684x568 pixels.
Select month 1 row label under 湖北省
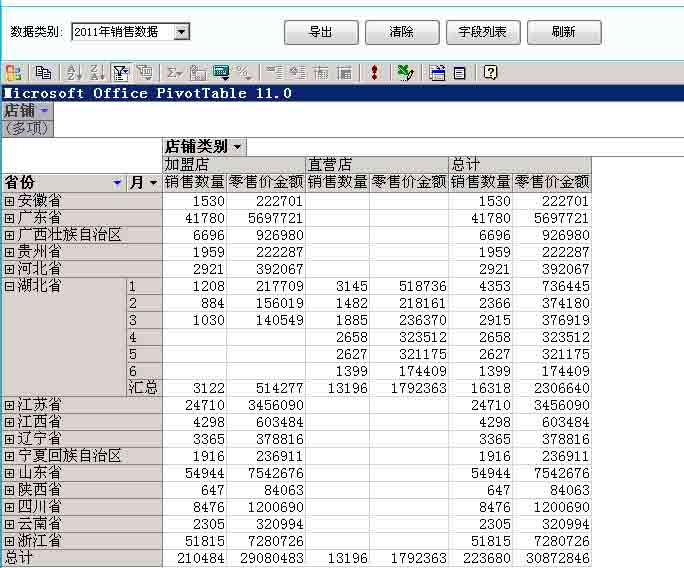click(x=144, y=286)
